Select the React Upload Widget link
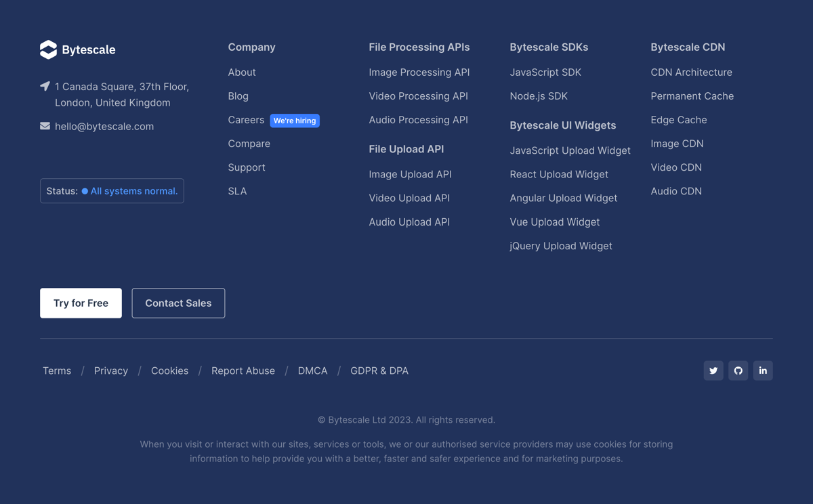This screenshot has height=504, width=813. click(559, 174)
